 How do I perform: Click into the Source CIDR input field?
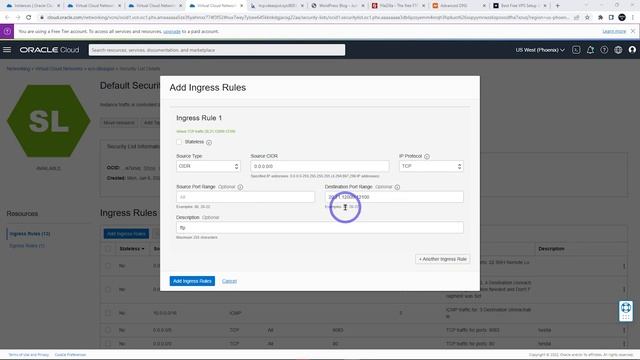[x=320, y=166]
